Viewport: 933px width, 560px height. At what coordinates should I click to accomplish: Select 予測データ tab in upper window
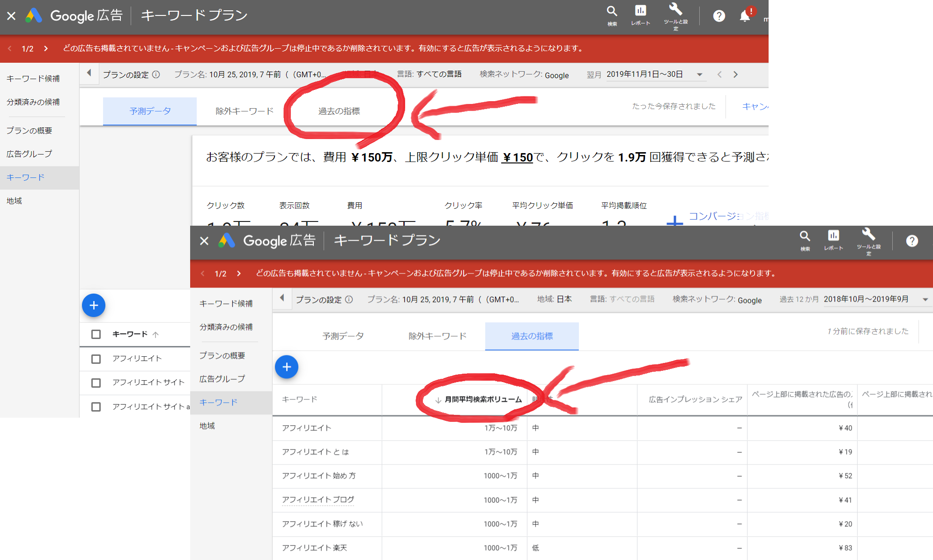click(150, 111)
